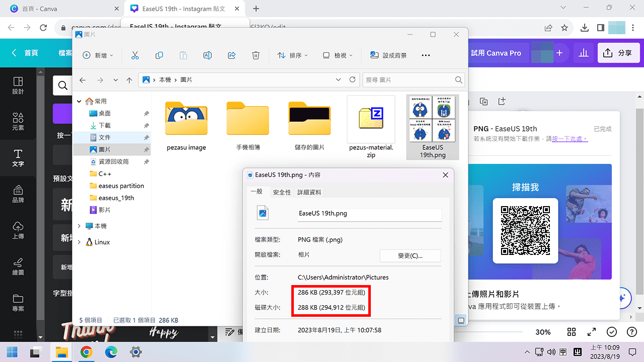Expand the 本機 node in the navigation tree

click(x=79, y=226)
